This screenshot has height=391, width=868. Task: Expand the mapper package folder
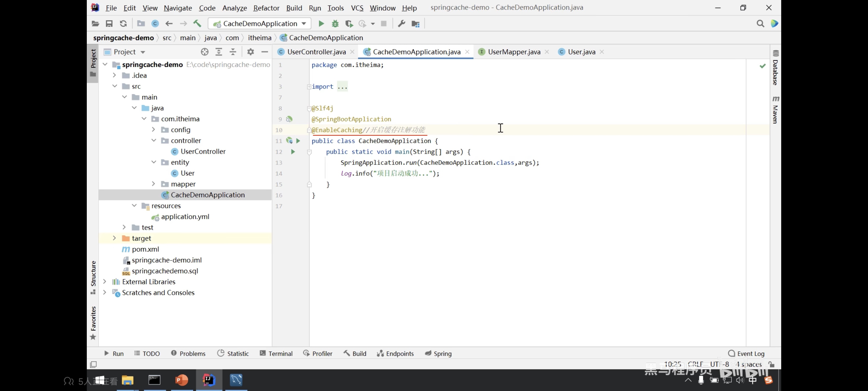(153, 184)
